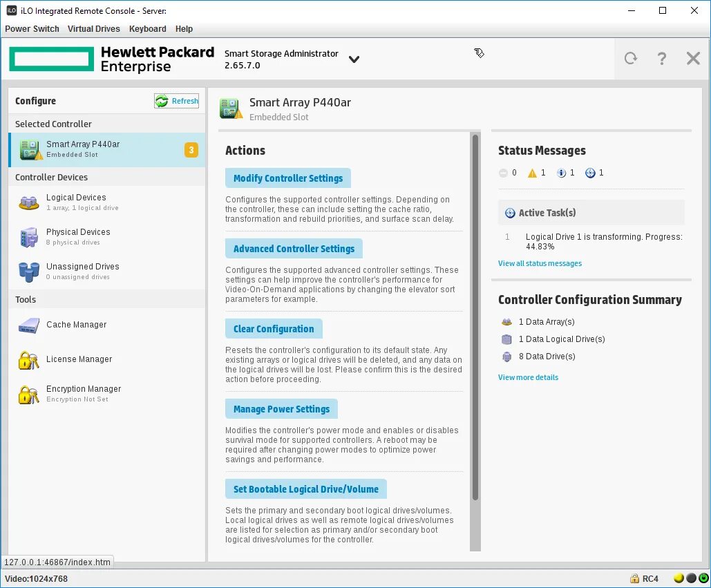711x588 pixels.
Task: Click the Data Array(s) summary icon
Action: [506, 322]
